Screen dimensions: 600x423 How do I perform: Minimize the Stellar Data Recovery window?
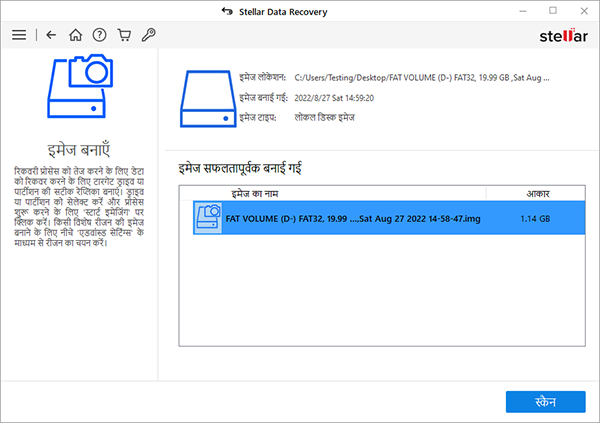tap(523, 11)
